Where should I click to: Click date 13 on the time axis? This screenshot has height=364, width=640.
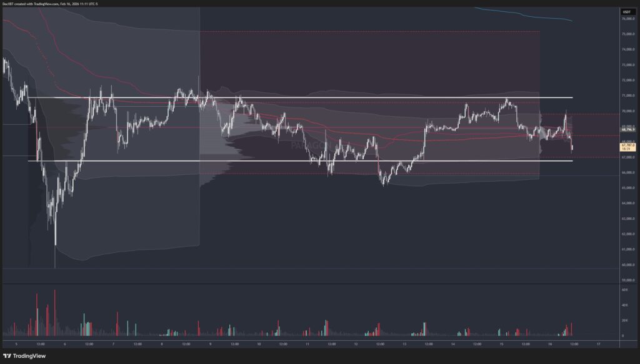click(404, 344)
